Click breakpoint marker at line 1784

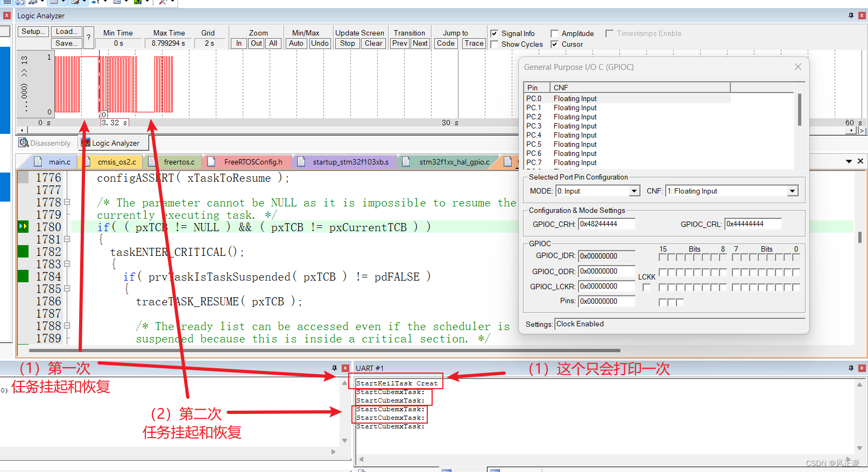(x=23, y=276)
